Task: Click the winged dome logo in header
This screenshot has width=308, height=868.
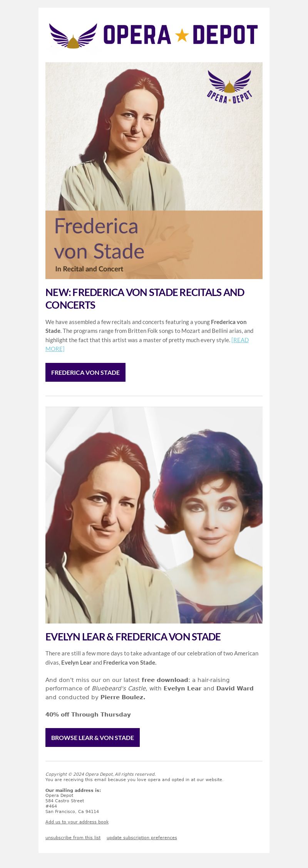Action: click(x=73, y=36)
